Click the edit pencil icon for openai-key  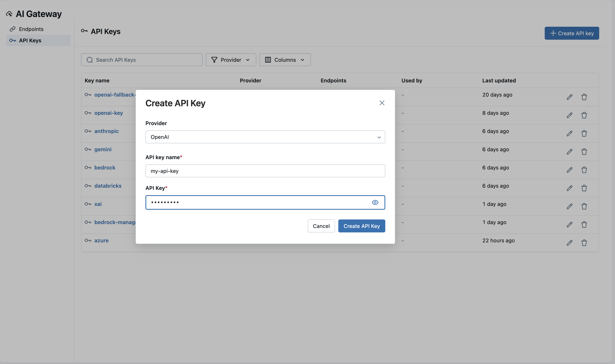[x=570, y=115]
